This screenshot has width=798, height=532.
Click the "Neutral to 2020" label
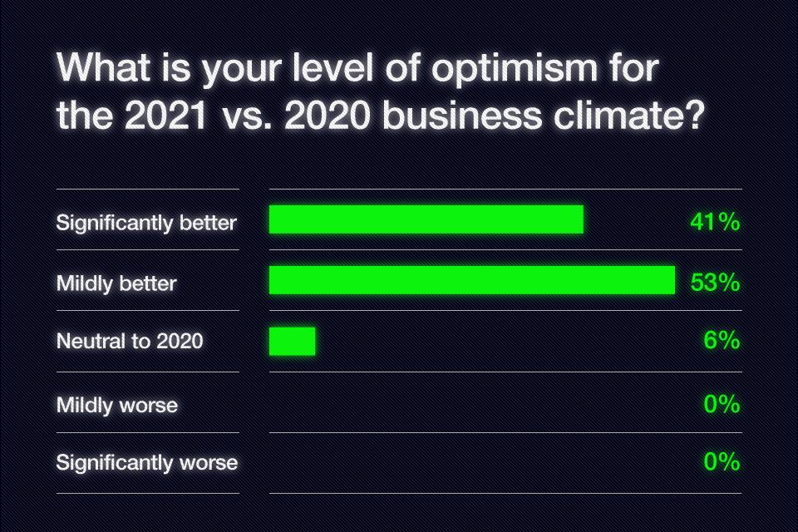pos(130,341)
